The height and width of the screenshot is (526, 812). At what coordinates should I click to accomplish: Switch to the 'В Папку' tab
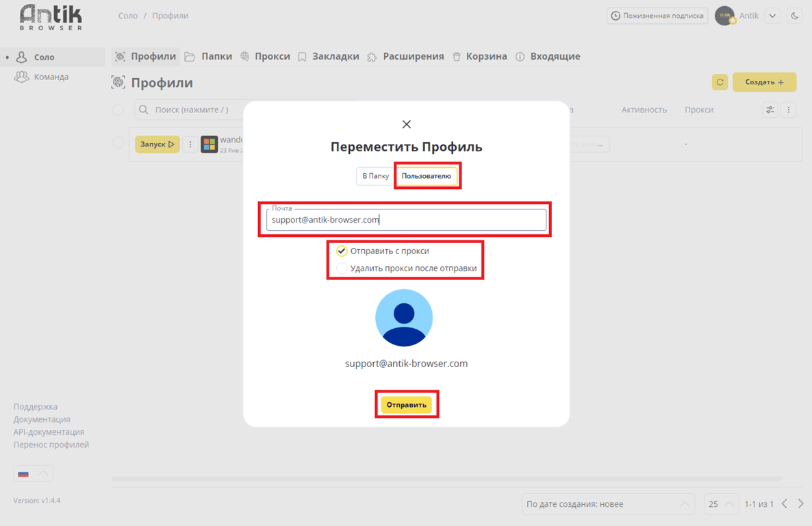(375, 176)
